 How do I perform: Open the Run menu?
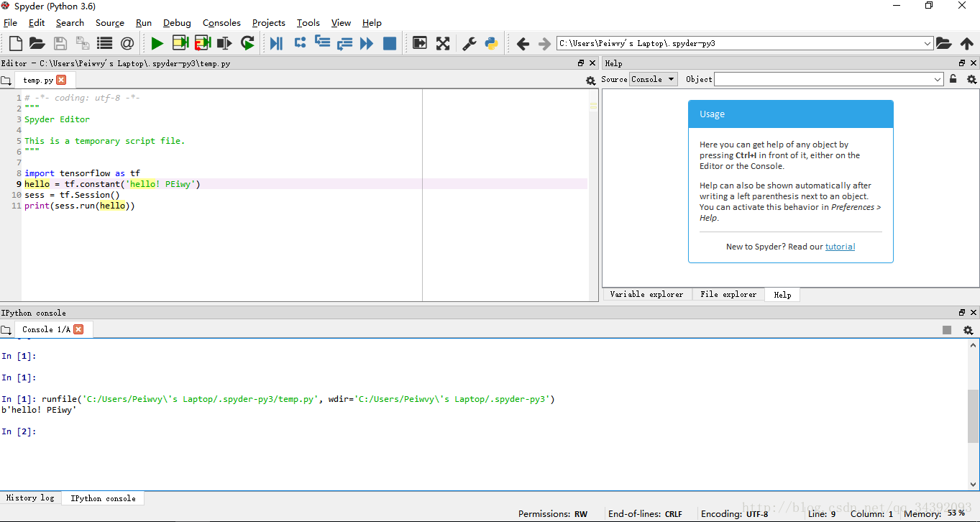[x=144, y=23]
